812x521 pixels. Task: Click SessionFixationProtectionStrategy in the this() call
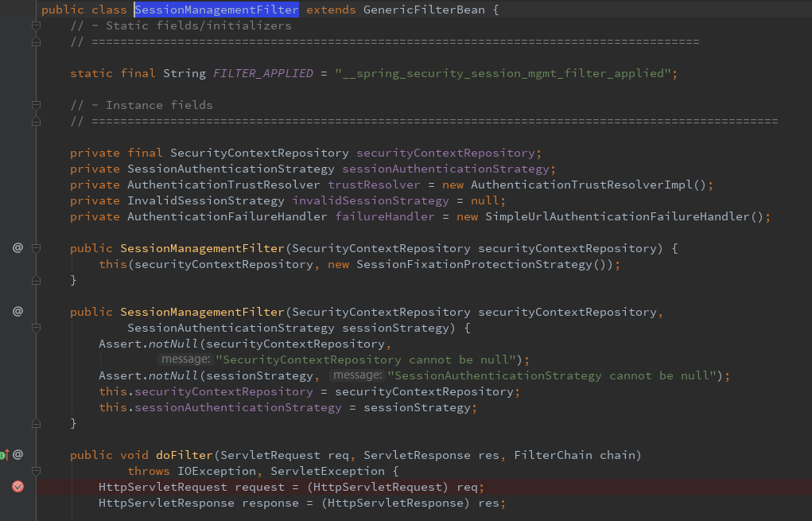pyautogui.click(x=474, y=265)
